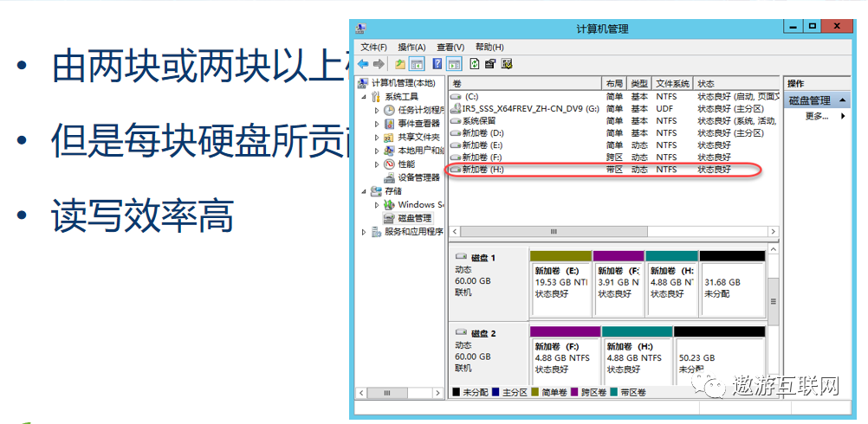Click the 任务计划程序 clock icon
The height and width of the screenshot is (424, 868).
[389, 110]
